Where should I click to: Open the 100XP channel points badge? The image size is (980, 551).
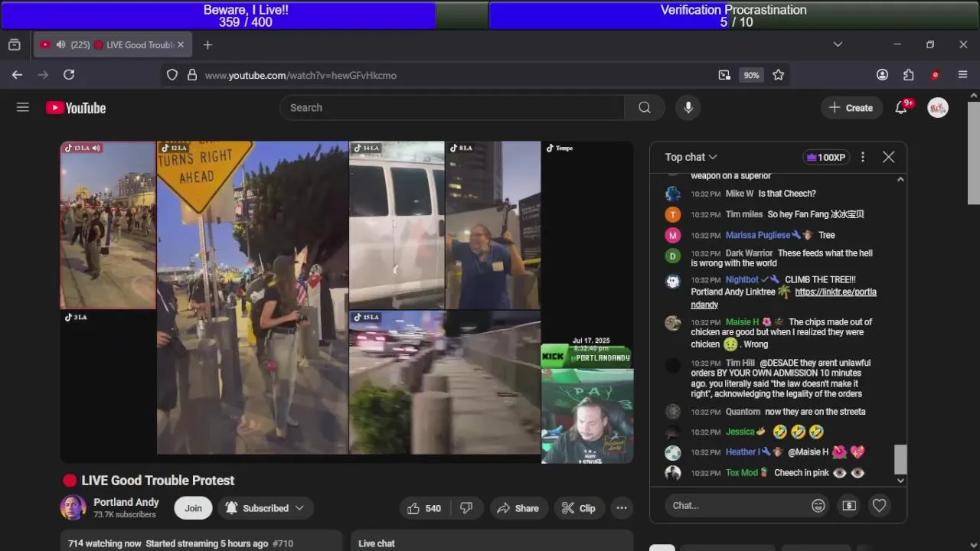(x=826, y=157)
